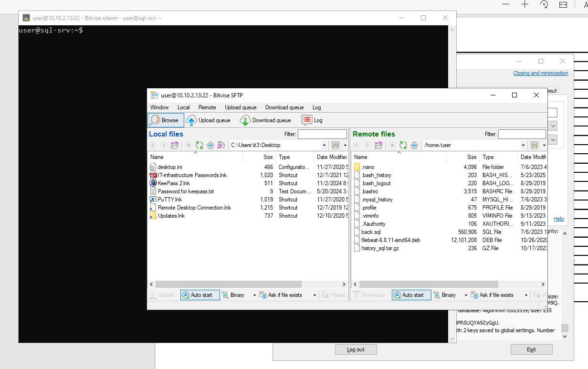Select remote file .viminfo
This screenshot has height=369, width=588.
pyautogui.click(x=369, y=216)
